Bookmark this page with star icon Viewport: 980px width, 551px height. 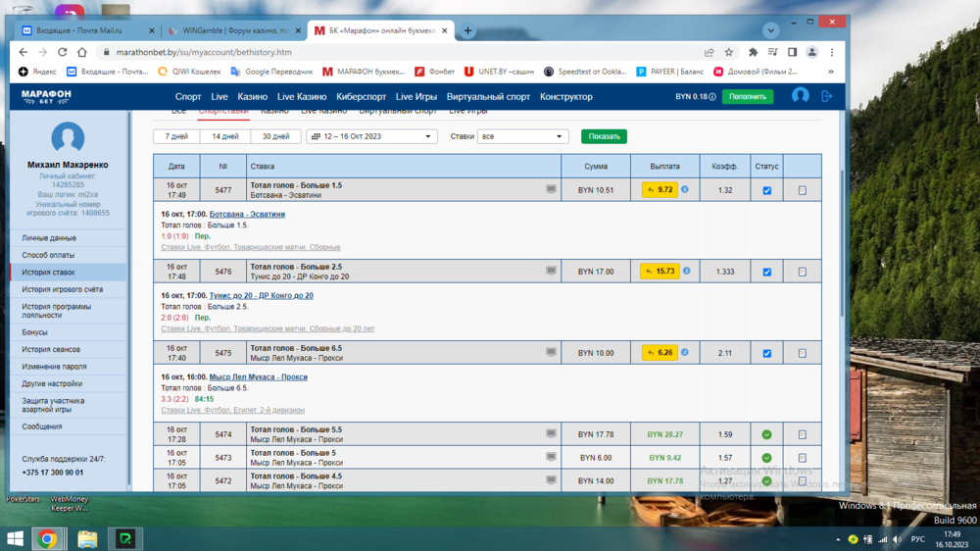click(729, 52)
